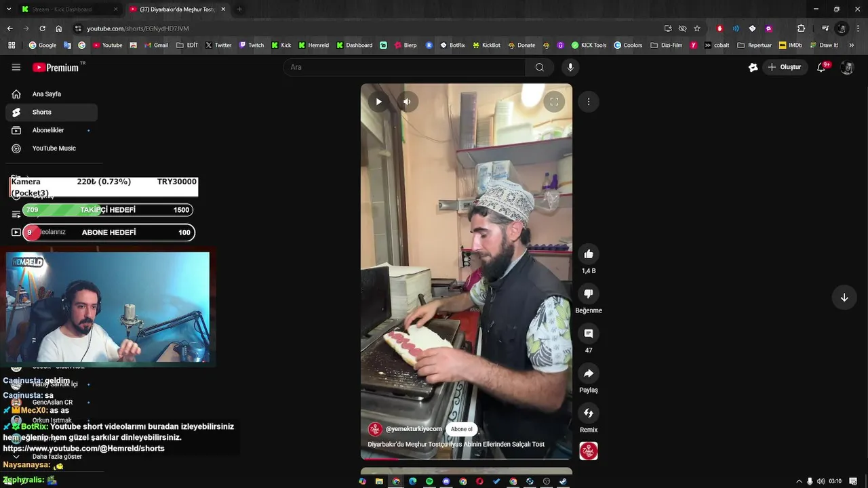Open YouTube notifications bell
This screenshot has width=868, height=488.
click(x=821, y=67)
